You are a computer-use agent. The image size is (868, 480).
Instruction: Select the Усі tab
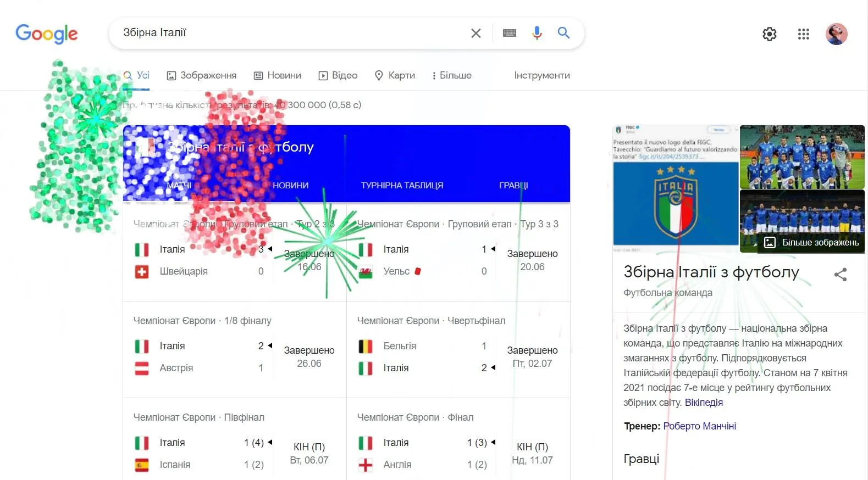[136, 75]
